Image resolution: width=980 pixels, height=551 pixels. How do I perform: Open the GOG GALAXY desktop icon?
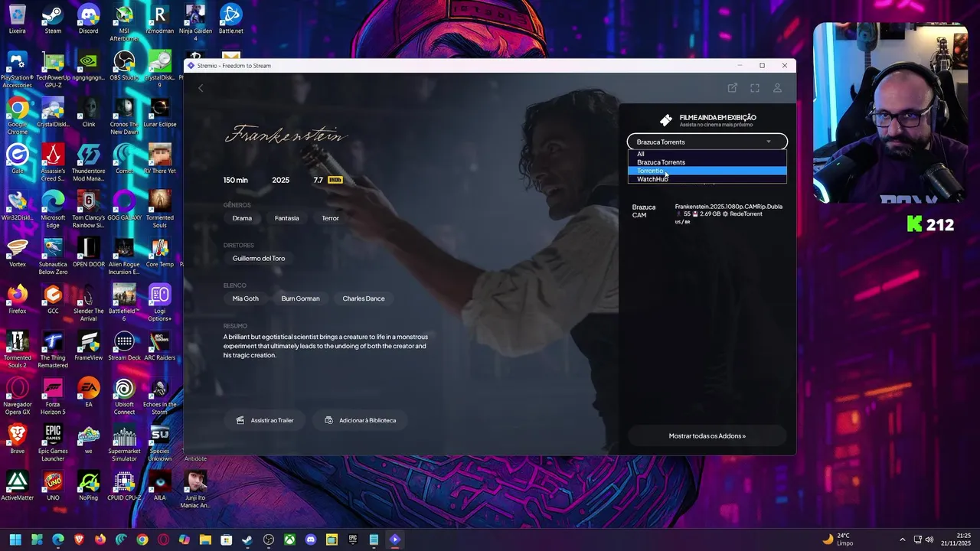[x=124, y=206]
